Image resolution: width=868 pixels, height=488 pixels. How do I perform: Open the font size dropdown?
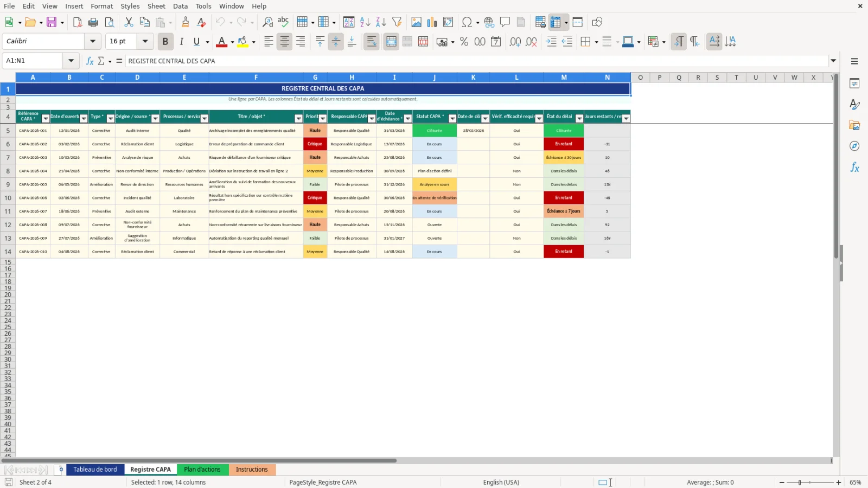coord(145,41)
